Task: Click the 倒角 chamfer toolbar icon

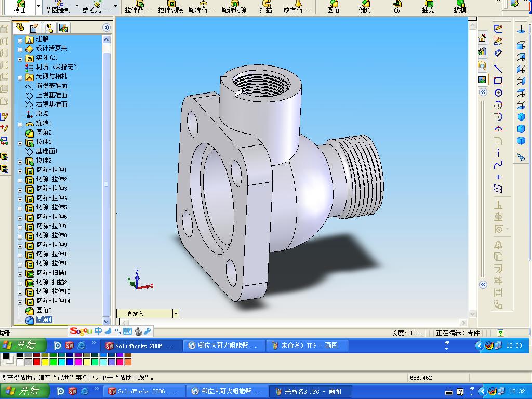Action: 365,6
